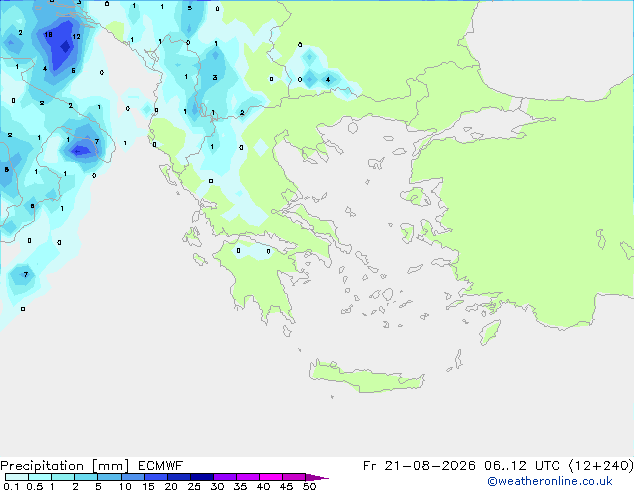Click the date 'Fr 21-08-2026'
The image size is (634, 490).
coord(419,466)
